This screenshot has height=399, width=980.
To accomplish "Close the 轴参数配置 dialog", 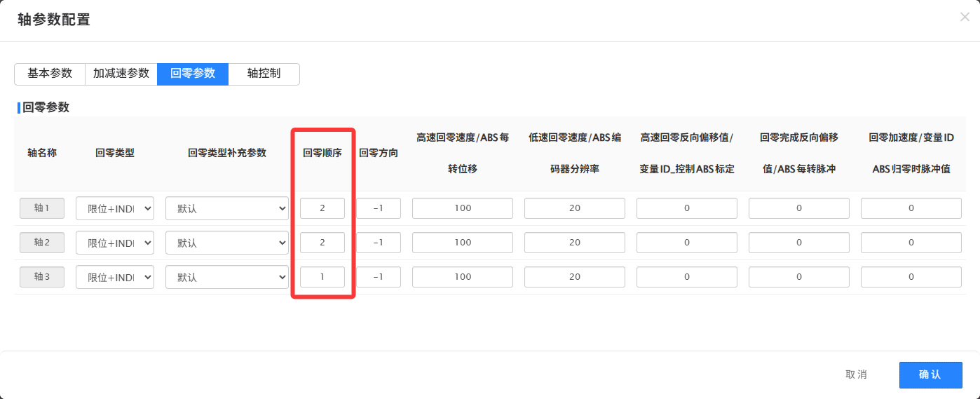I will [x=965, y=18].
